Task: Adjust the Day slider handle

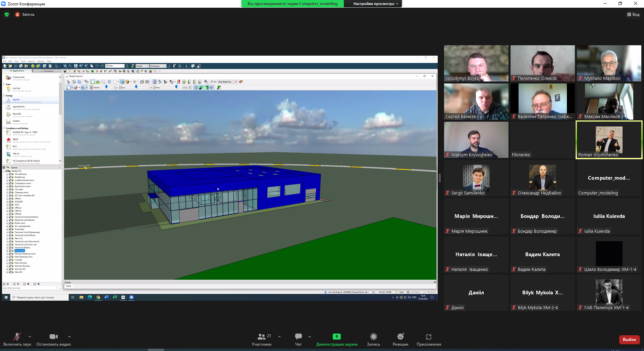Action: click(x=136, y=87)
